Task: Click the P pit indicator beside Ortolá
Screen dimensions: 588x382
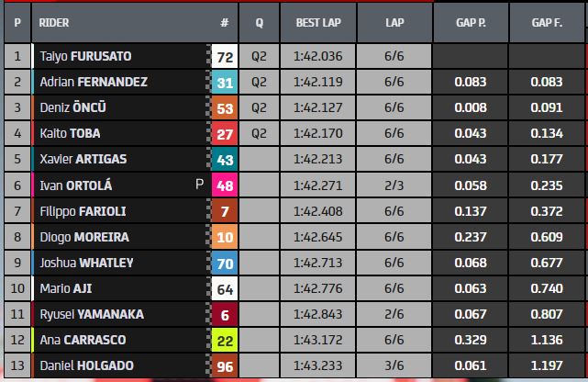Action: 199,185
